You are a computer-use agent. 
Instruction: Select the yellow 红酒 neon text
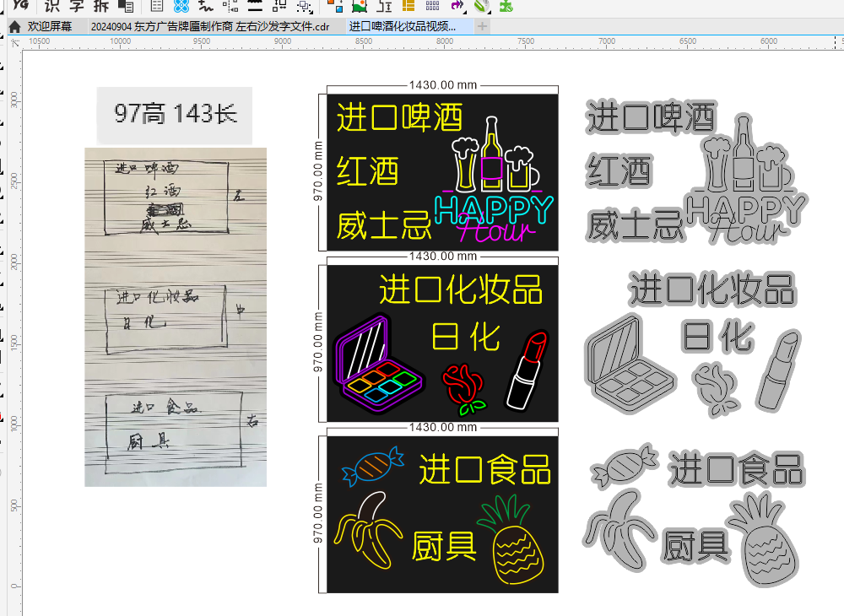point(368,171)
